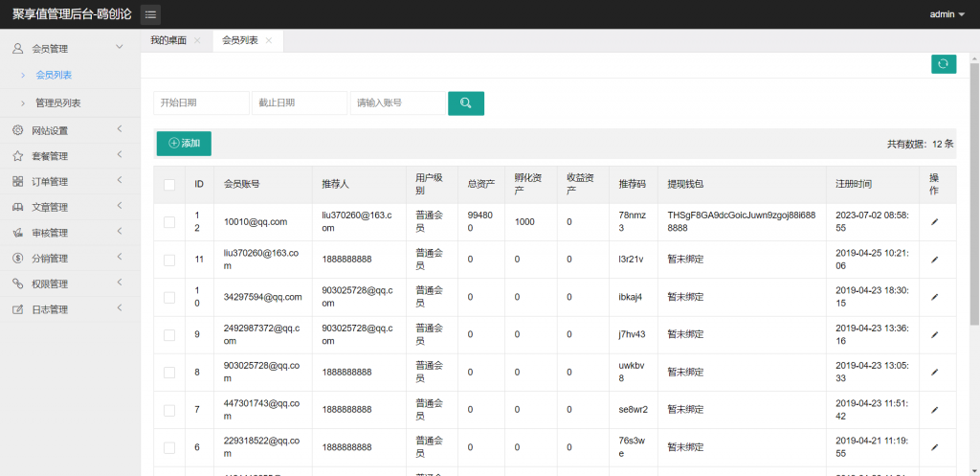Screen dimensions: 980x476
Task: Expand the 权限管理 menu
Action: pyautogui.click(x=120, y=283)
